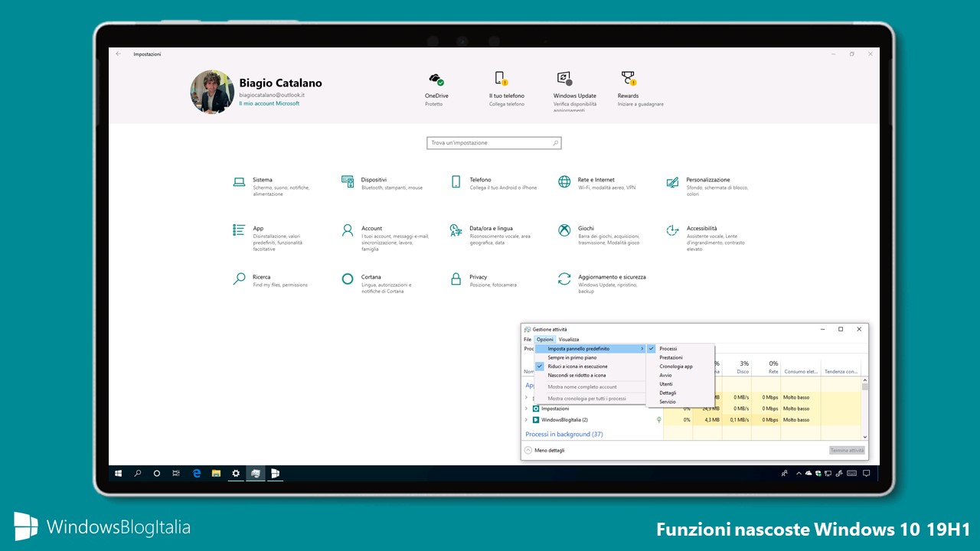This screenshot has width=980, height=551.
Task: Click the OneDrive status icon in header
Action: tap(436, 79)
